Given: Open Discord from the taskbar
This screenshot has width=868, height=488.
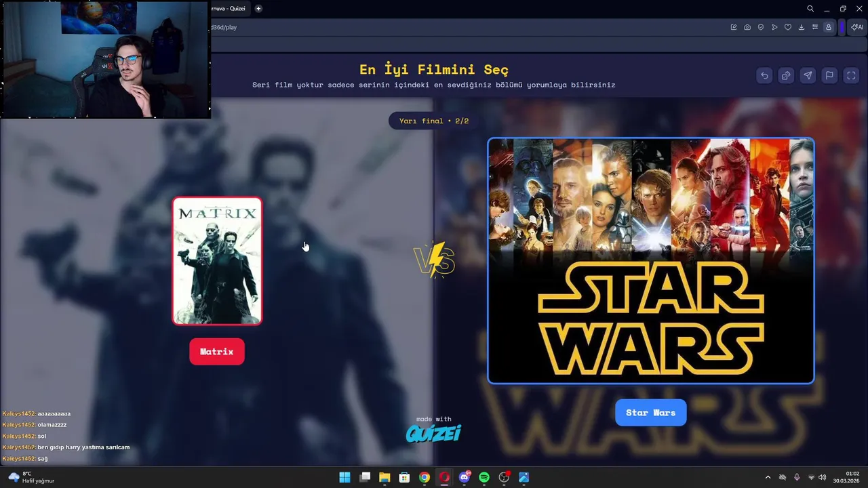Looking at the screenshot, I should pos(465,477).
